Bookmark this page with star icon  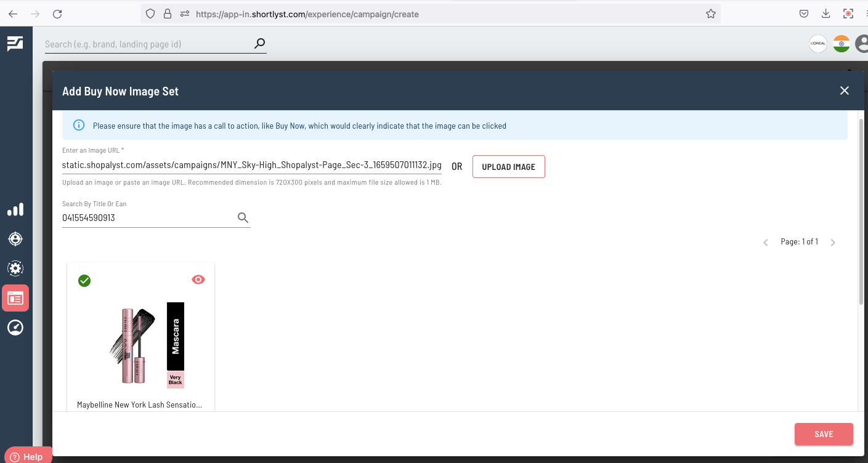[x=710, y=14]
